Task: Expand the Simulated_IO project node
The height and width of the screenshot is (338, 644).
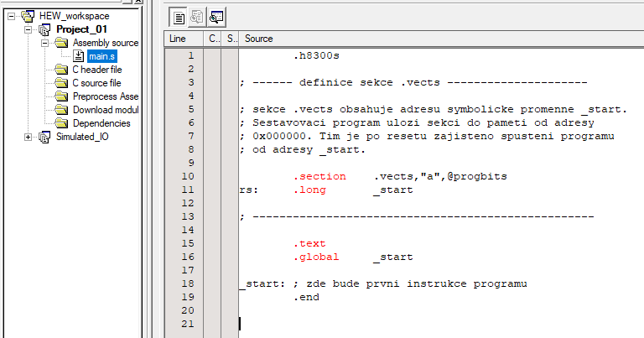Action: pos(28,137)
